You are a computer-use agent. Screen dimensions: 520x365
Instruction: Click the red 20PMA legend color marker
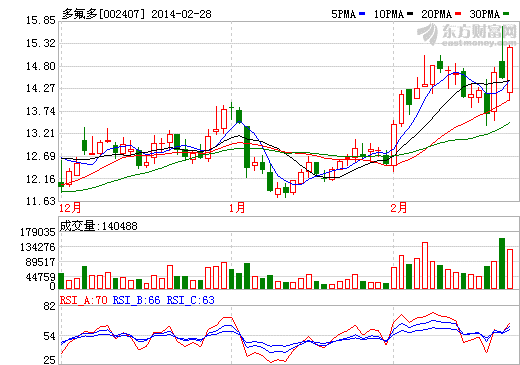point(458,14)
